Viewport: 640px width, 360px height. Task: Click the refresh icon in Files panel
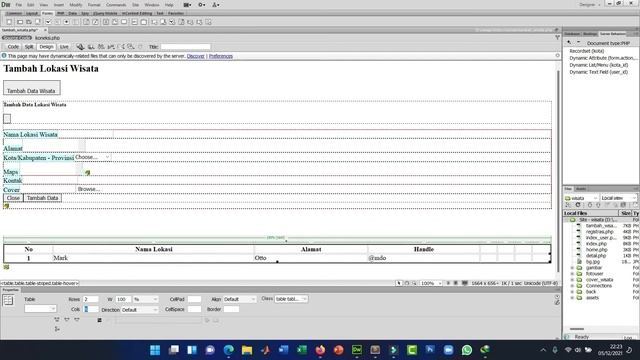click(x=578, y=205)
